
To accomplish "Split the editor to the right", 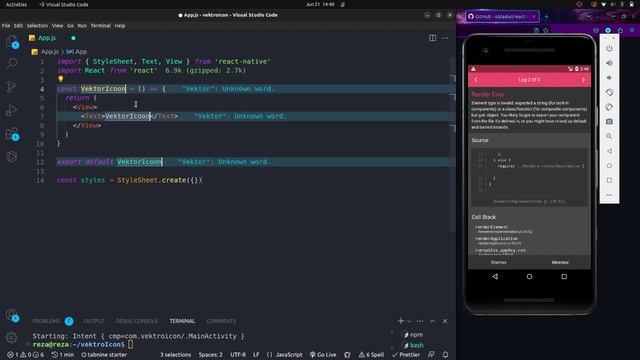I will coord(432,38).
